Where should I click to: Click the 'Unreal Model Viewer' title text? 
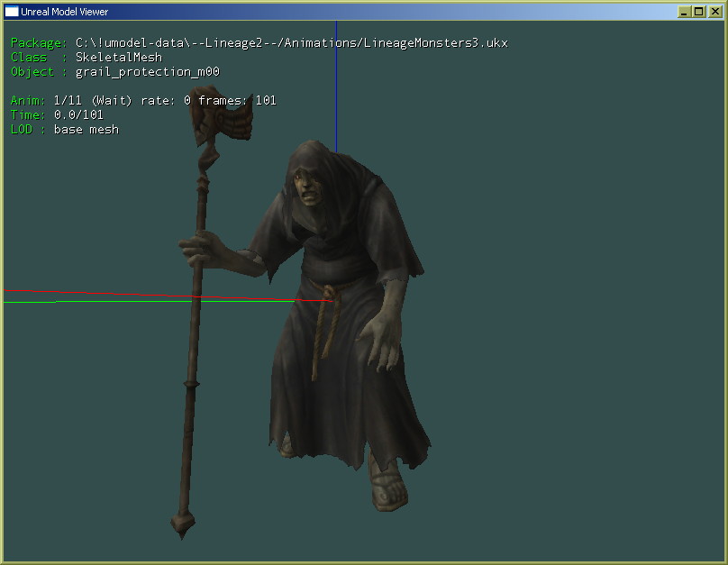coord(64,12)
